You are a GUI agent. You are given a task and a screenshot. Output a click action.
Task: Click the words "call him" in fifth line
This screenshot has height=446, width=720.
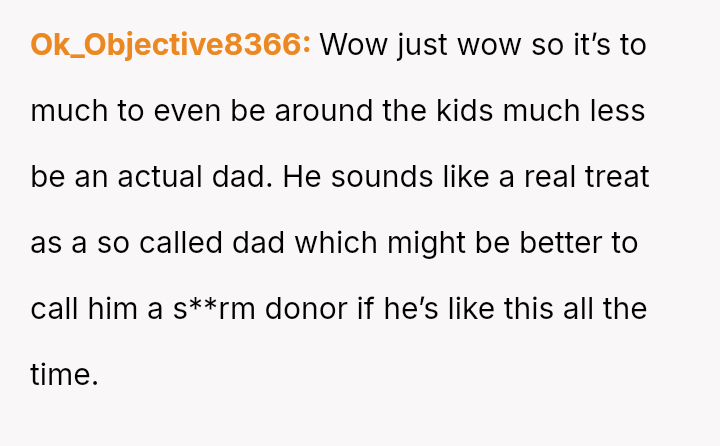coord(85,309)
